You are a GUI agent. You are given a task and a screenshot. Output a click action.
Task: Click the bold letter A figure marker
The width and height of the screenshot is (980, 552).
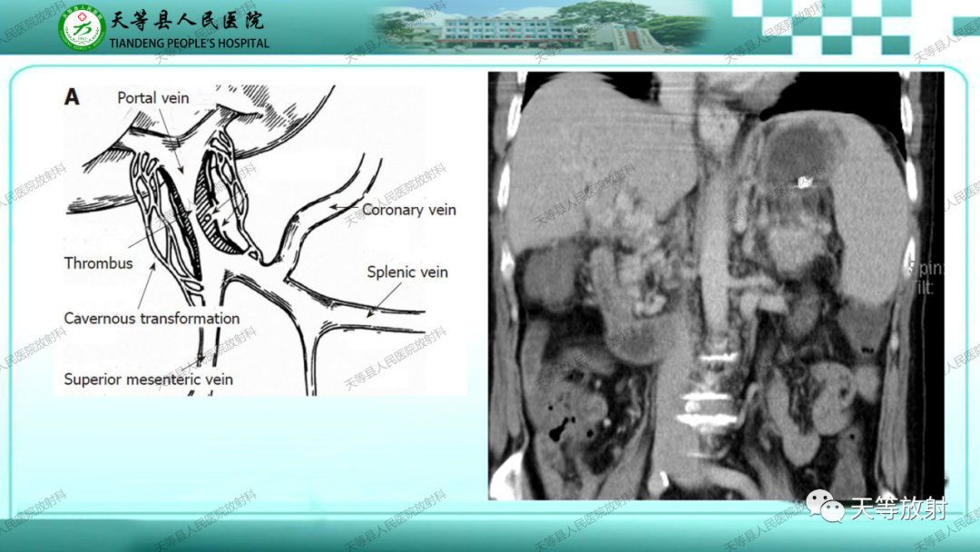pyautogui.click(x=72, y=97)
